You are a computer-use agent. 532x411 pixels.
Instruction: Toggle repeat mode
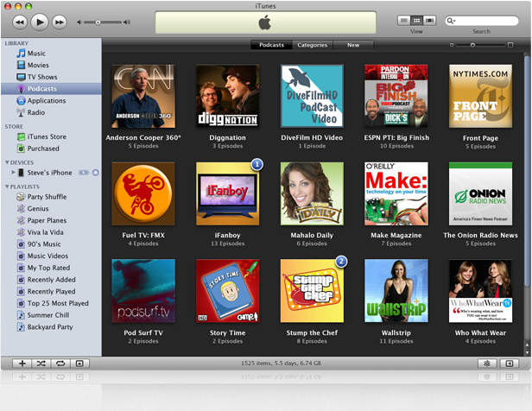[60, 364]
